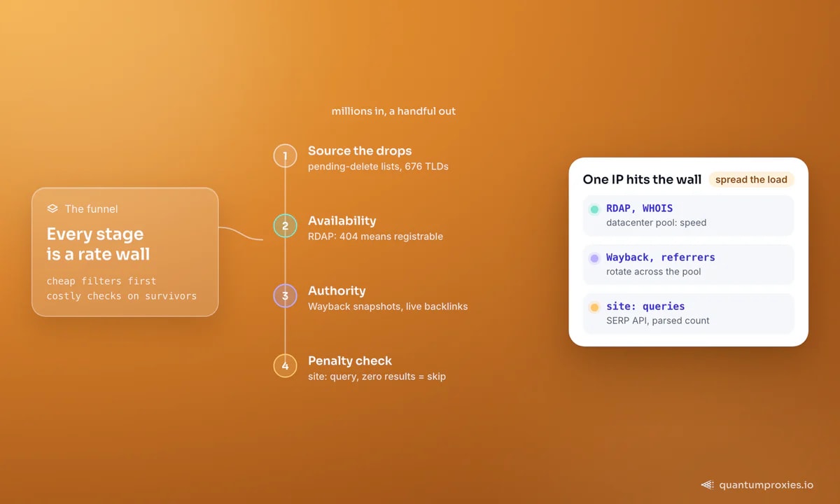840x504 pixels.
Task: Click the step 4 Penalty check circle
Action: tap(285, 365)
